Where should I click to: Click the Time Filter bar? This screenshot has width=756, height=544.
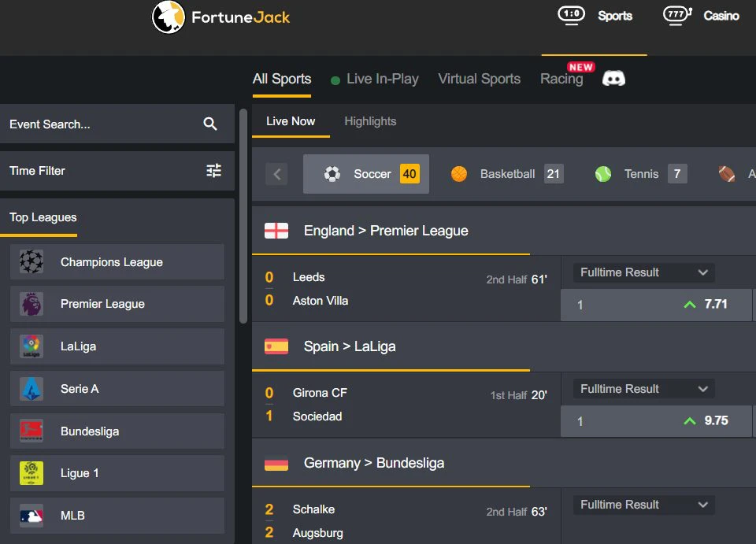[x=117, y=171]
